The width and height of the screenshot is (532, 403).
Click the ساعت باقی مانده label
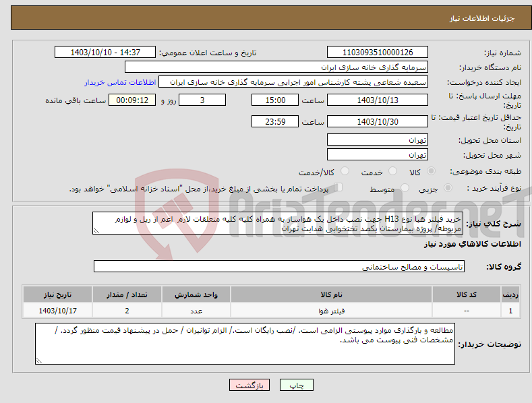[x=76, y=101]
